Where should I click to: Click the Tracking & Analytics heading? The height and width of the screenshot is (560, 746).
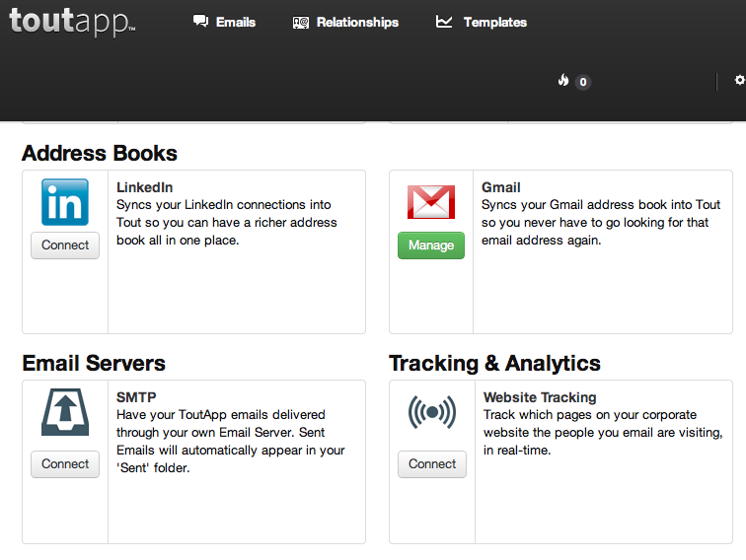494,364
